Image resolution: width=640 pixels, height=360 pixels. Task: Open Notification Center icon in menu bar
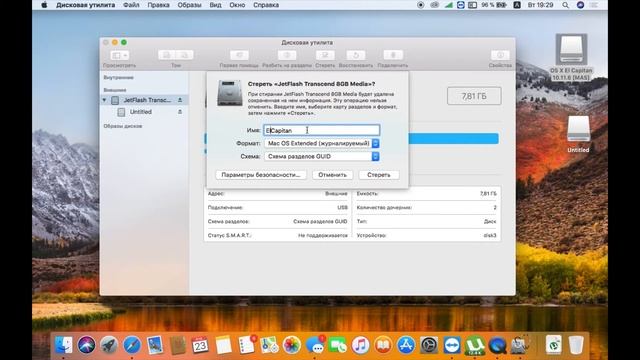coord(594,5)
